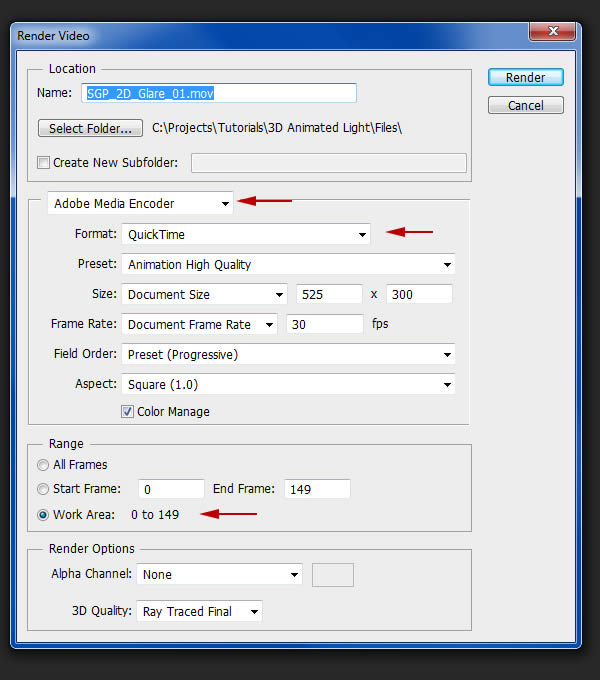Click the '0 to 149' work area text

coord(155,515)
